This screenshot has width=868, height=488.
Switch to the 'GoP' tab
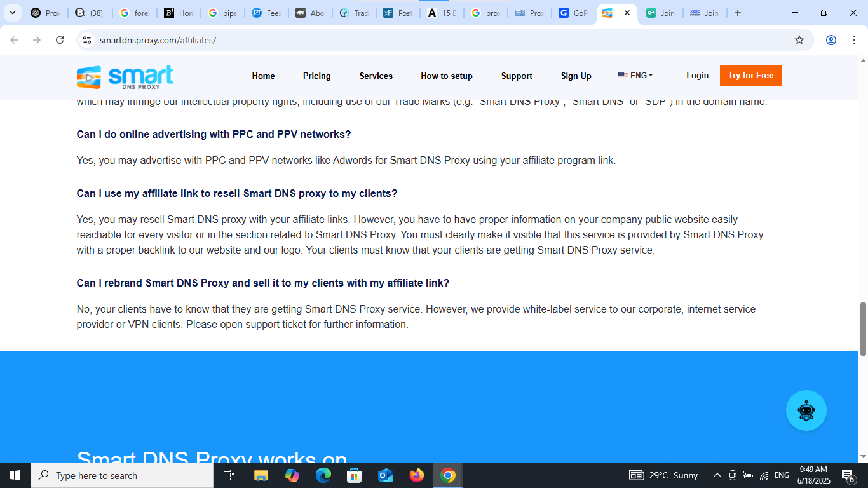(573, 13)
